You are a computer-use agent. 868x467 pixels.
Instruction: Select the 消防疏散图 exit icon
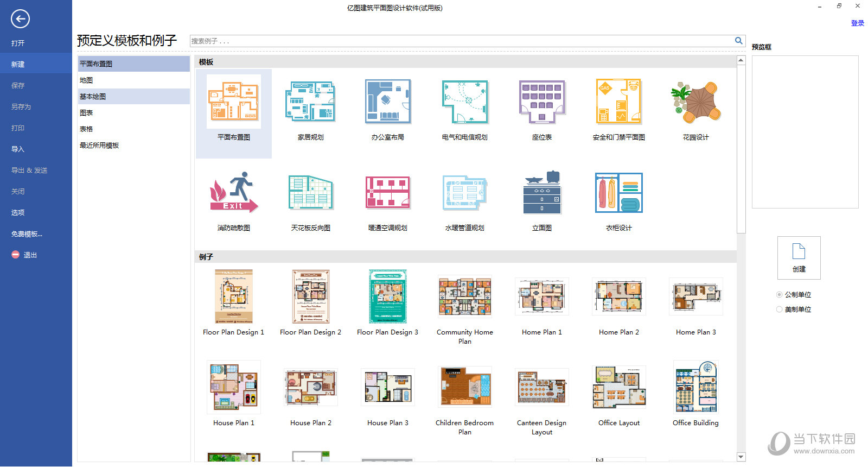coord(234,192)
